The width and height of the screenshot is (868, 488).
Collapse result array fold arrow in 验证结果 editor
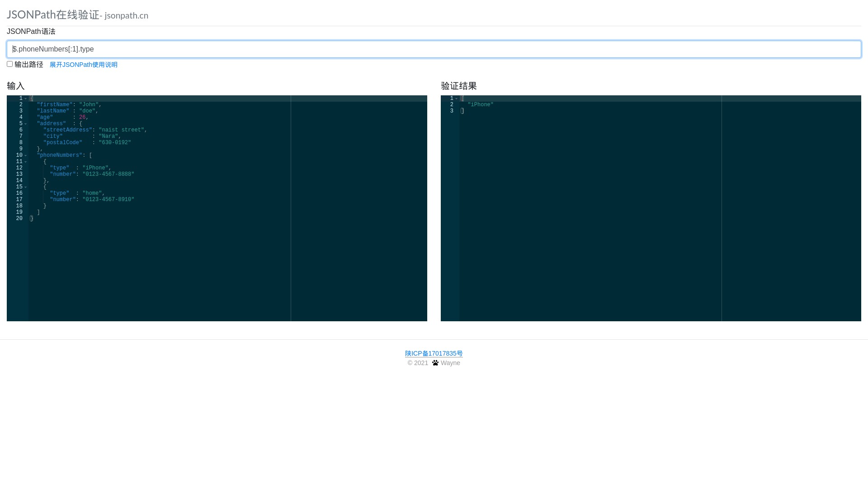click(x=457, y=99)
